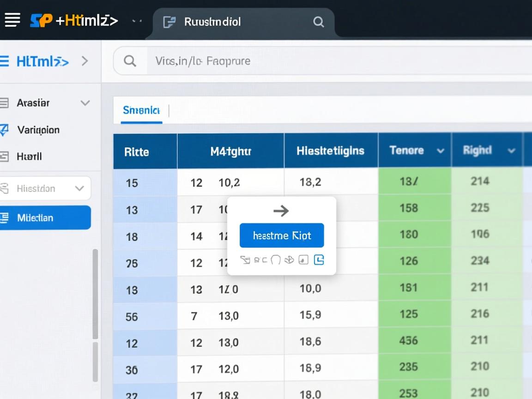The height and width of the screenshot is (399, 532).
Task: Open the Hiiestdon dropdown in the sidebar
Action: coord(79,188)
